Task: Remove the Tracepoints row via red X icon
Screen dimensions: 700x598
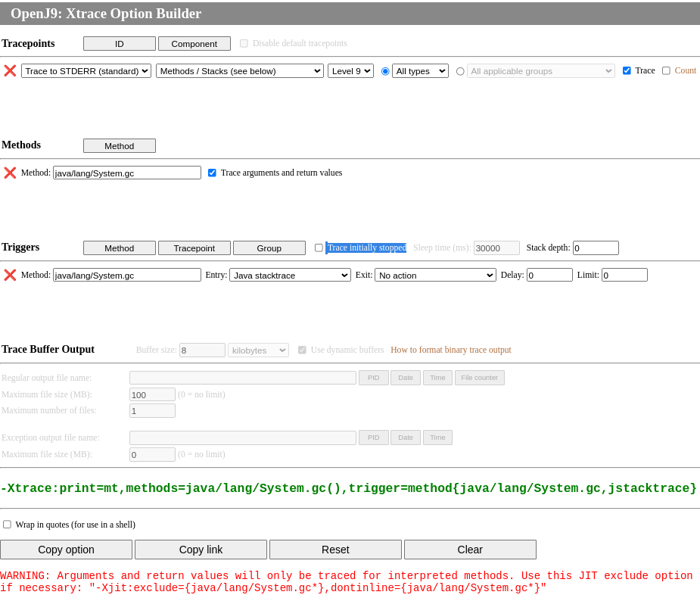Action: pos(10,70)
